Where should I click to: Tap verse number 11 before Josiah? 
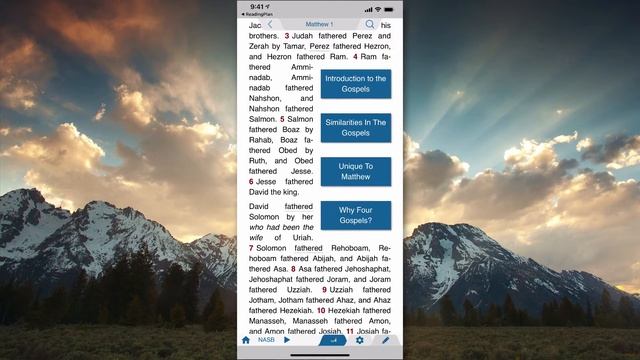[350, 331]
